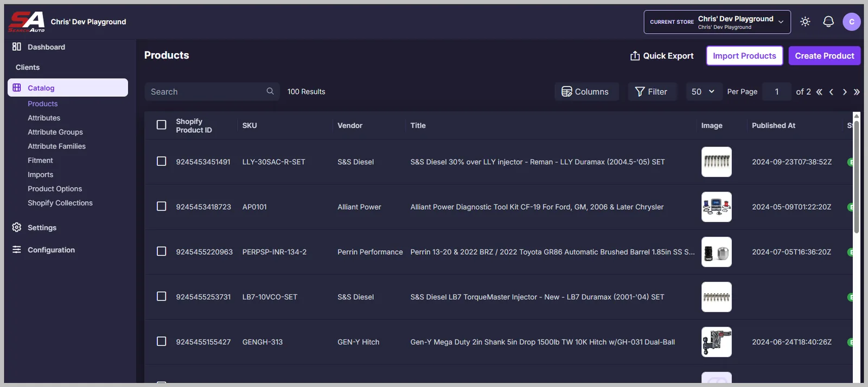Click the Quick Export button

[662, 55]
